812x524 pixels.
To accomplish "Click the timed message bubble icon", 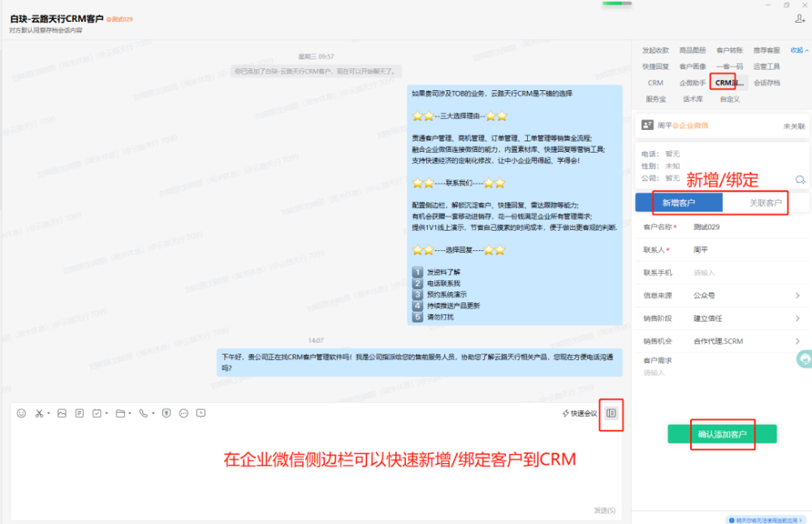I will click(201, 413).
